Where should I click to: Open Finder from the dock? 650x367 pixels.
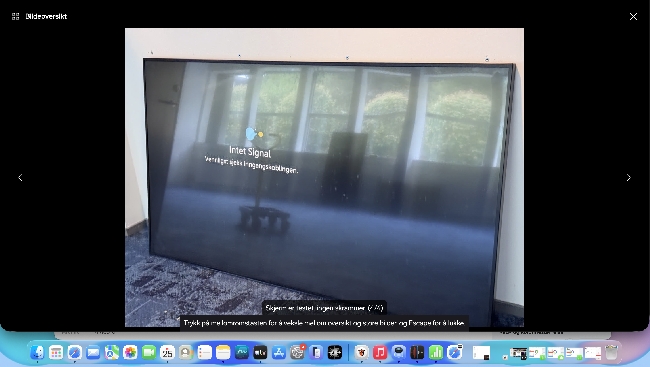(37, 352)
